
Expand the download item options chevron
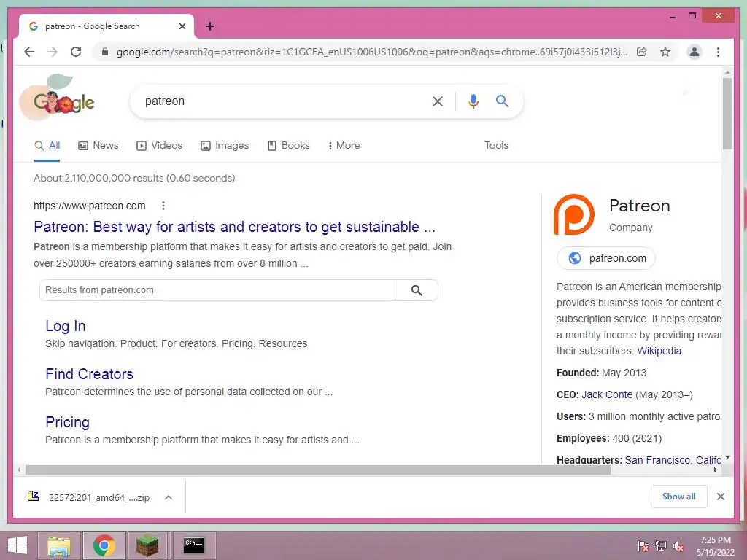point(169,497)
